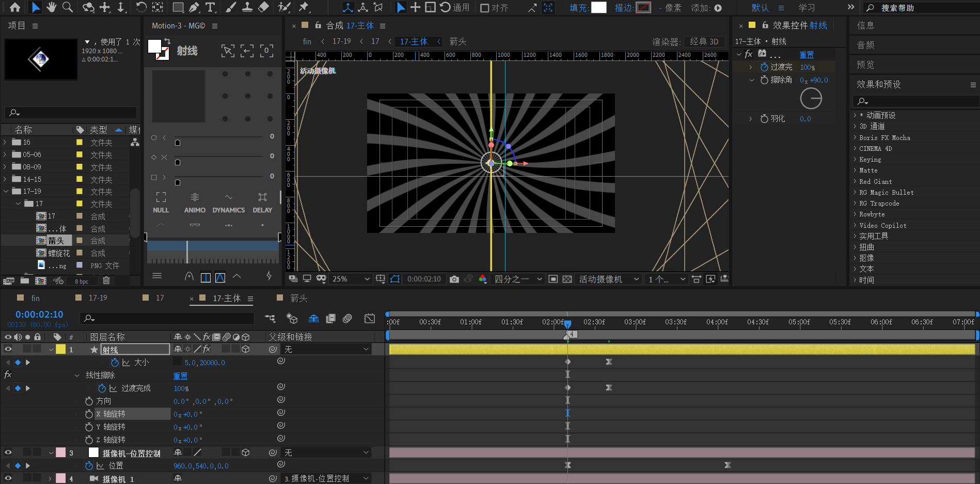Select the Rectangle shape tool
The image size is (980, 484).
pos(178,7)
